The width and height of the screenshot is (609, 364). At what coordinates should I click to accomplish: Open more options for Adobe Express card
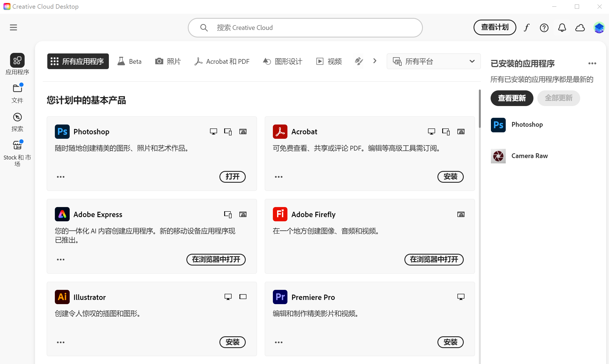tap(61, 260)
